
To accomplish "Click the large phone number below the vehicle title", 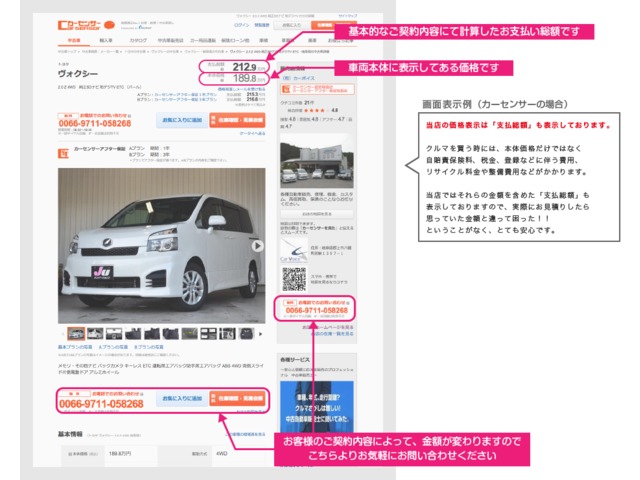I will pos(95,123).
